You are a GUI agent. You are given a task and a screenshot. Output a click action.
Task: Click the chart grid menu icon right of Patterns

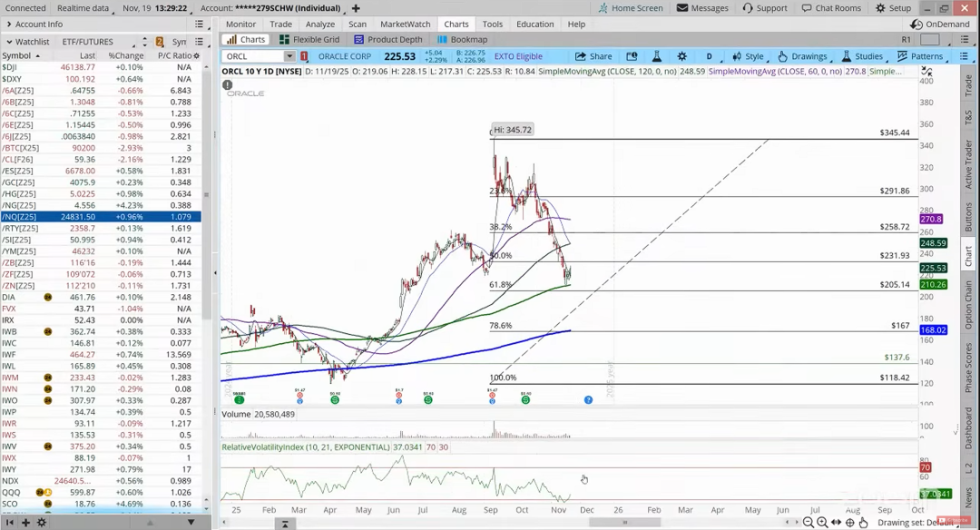pos(964,56)
